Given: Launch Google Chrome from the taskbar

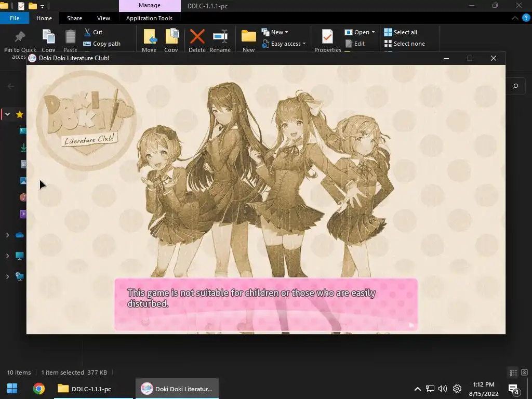Looking at the screenshot, I should click(38, 389).
